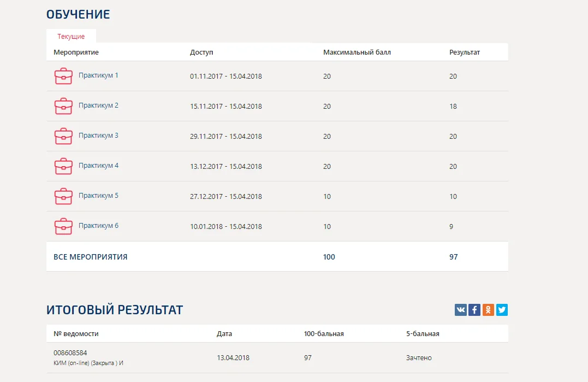Screen dimensions: 588x382
Task: Click the briefcase icon for Практикум 5
Action: [63, 196]
